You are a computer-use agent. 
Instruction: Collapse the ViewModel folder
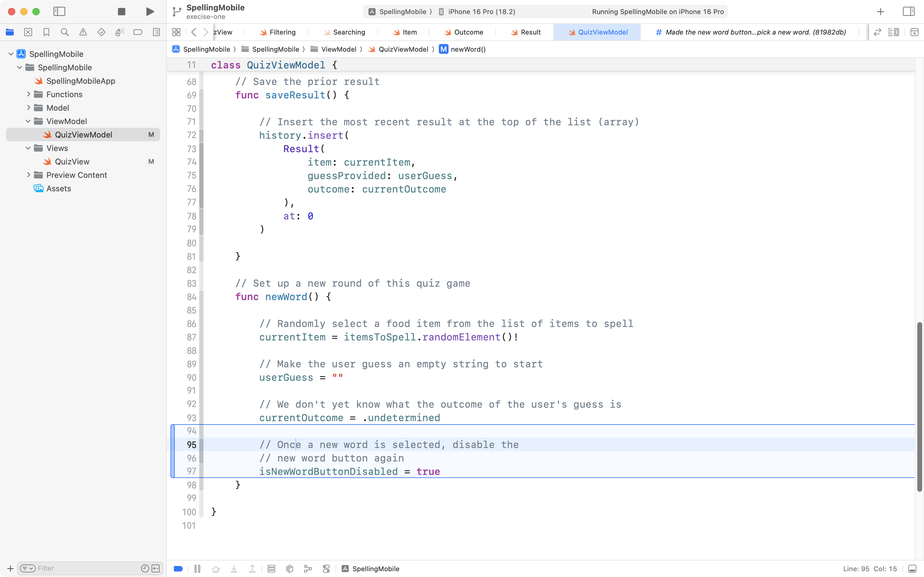tap(29, 121)
